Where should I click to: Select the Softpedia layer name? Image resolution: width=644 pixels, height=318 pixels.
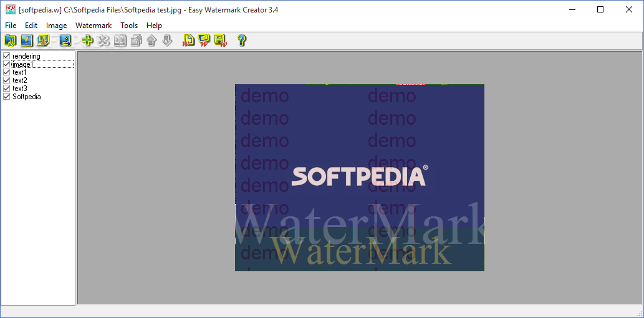pyautogui.click(x=27, y=97)
